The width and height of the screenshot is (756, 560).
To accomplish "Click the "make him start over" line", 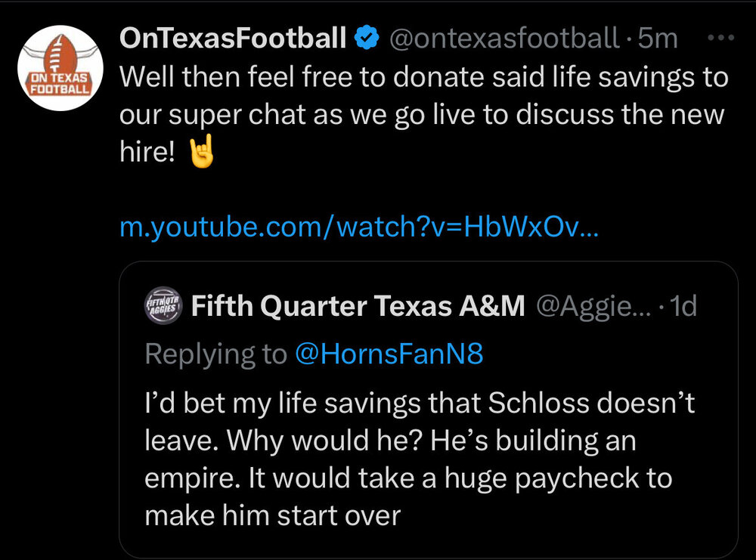I will click(x=272, y=515).
